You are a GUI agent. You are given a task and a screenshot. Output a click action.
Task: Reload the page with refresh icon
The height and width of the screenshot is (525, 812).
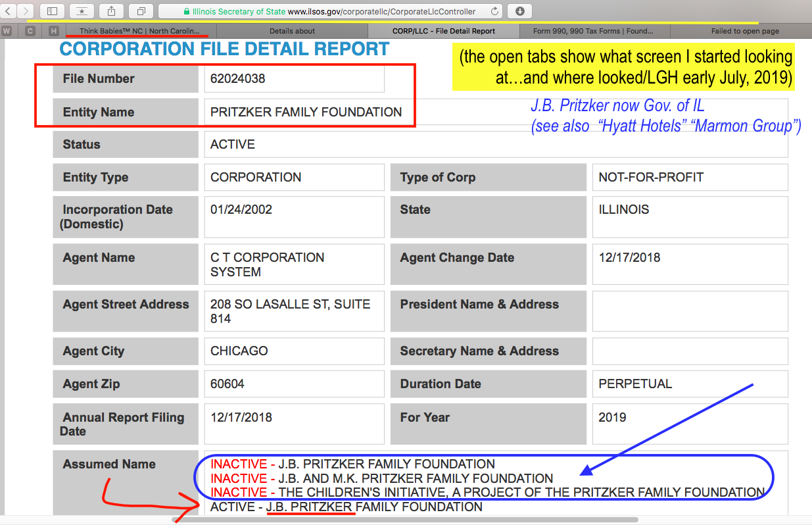[494, 11]
